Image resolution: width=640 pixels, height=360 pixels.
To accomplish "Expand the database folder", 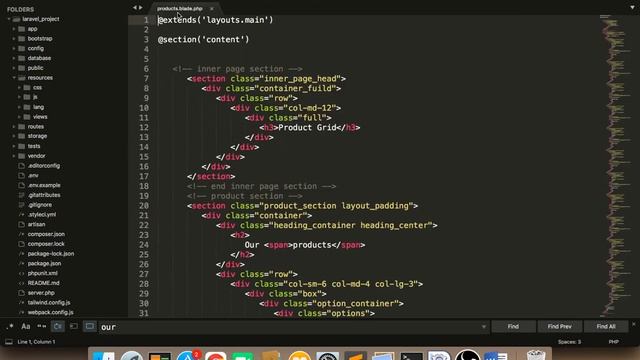I will click(14, 58).
